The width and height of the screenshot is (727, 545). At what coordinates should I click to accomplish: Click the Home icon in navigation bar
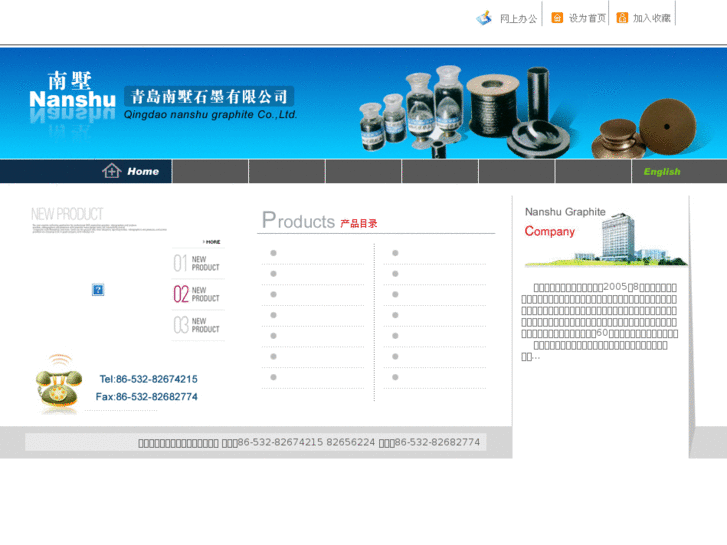click(111, 171)
